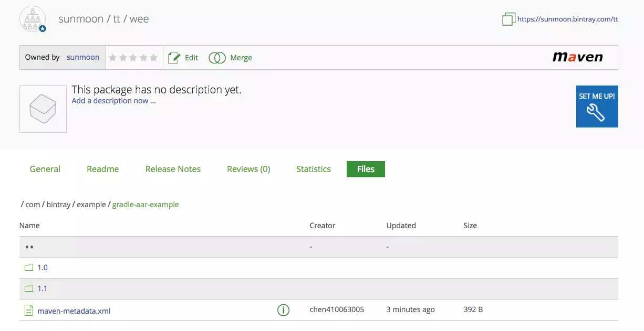
Task: Open the maven-metadata.xml file link
Action: (74, 311)
